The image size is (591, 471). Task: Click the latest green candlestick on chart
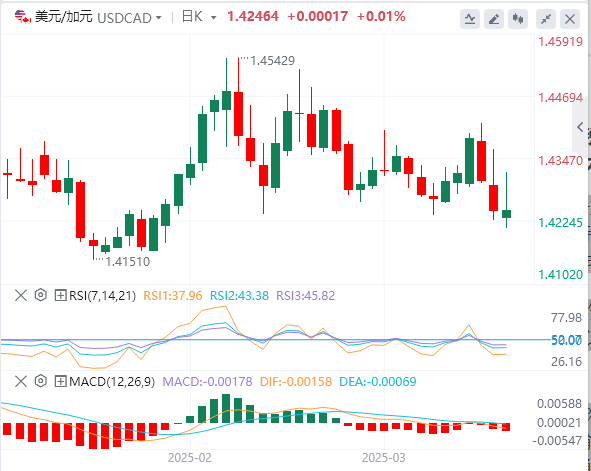point(507,214)
